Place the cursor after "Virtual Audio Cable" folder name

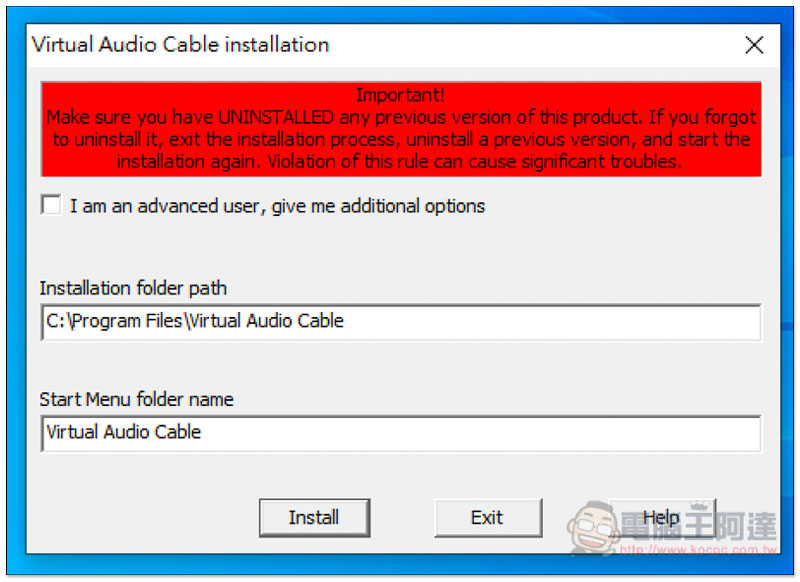click(x=202, y=433)
